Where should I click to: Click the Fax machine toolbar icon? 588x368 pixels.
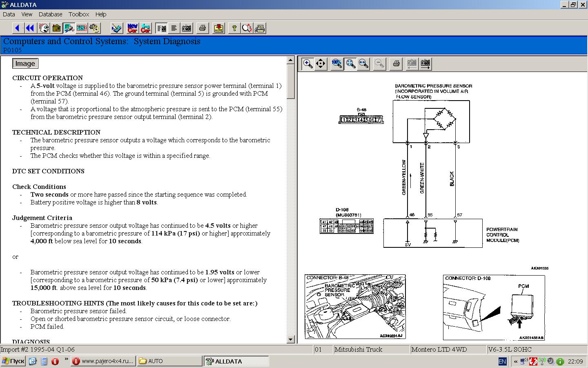(x=260, y=28)
